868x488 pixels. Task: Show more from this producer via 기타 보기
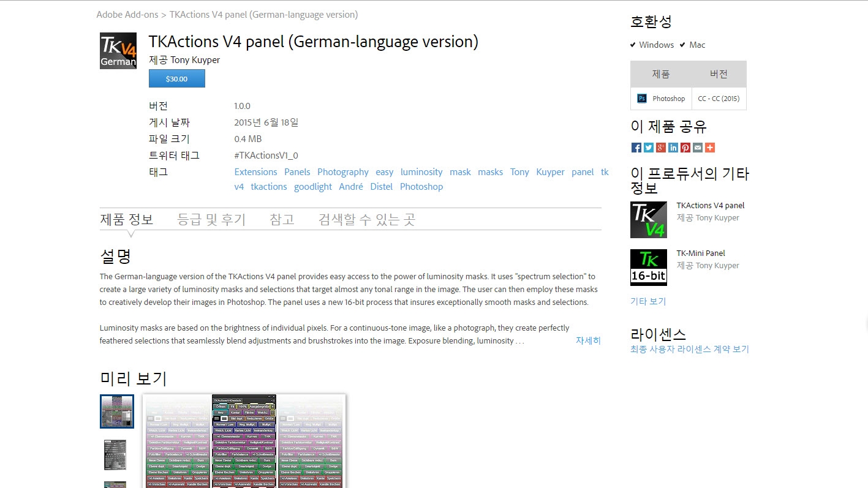[x=648, y=301]
